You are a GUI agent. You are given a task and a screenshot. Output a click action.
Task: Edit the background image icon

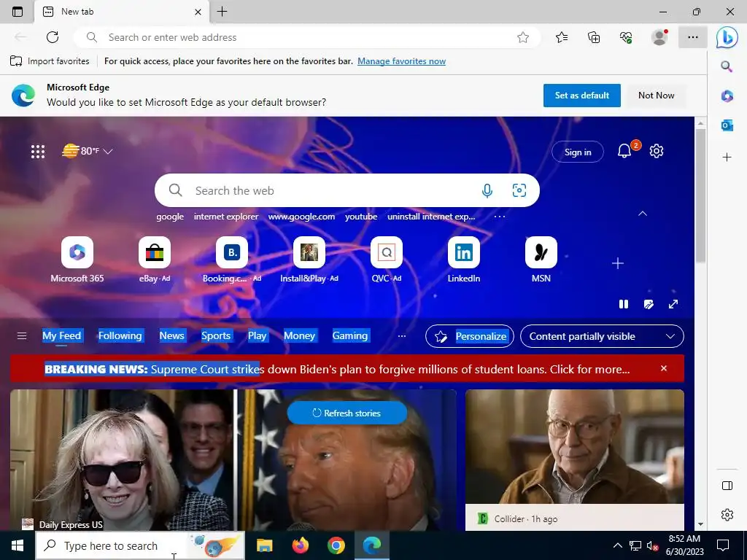(x=649, y=304)
